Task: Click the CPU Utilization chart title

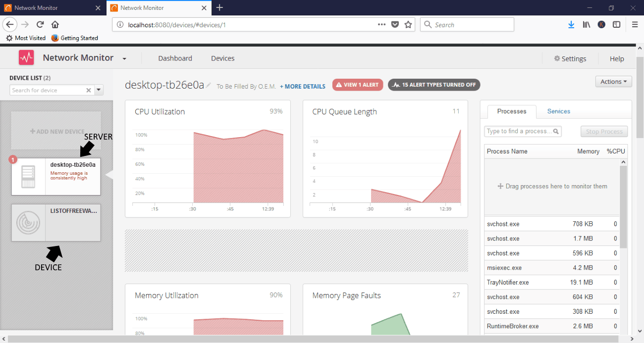Action: 160,112
